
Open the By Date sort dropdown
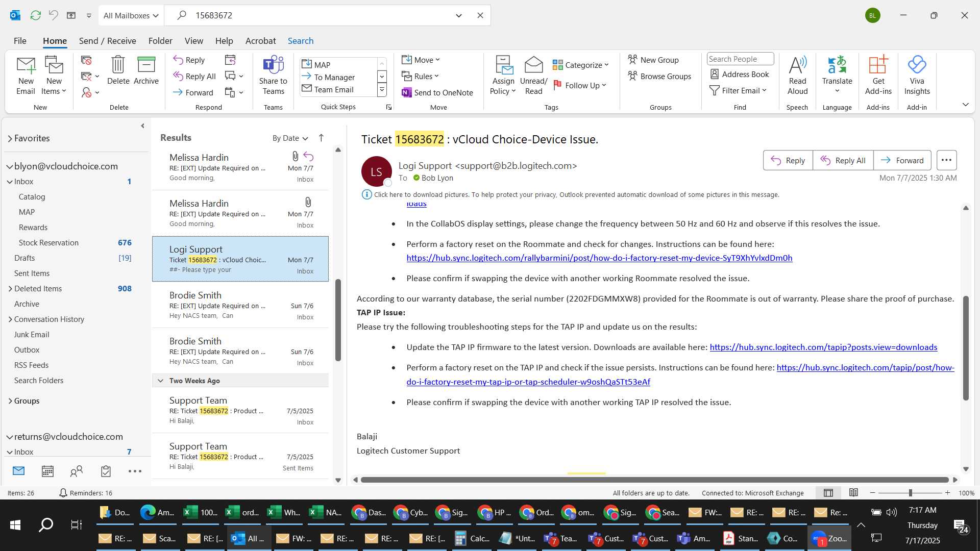pyautogui.click(x=290, y=138)
